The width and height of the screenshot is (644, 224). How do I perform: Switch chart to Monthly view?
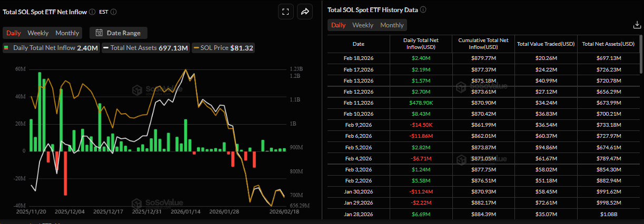[67, 33]
